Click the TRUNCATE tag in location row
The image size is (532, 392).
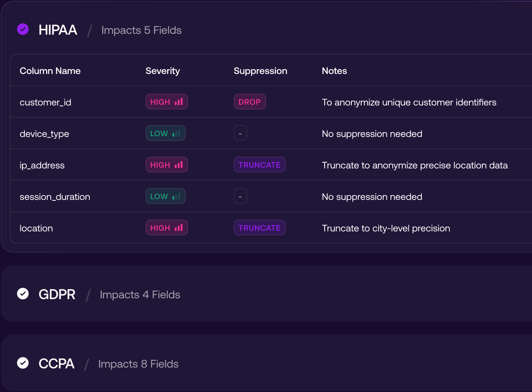pyautogui.click(x=259, y=228)
